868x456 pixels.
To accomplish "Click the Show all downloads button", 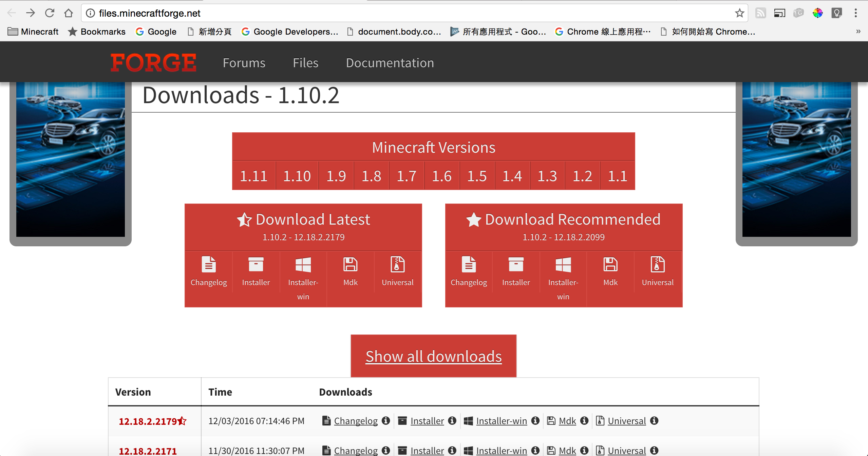I will tap(433, 356).
